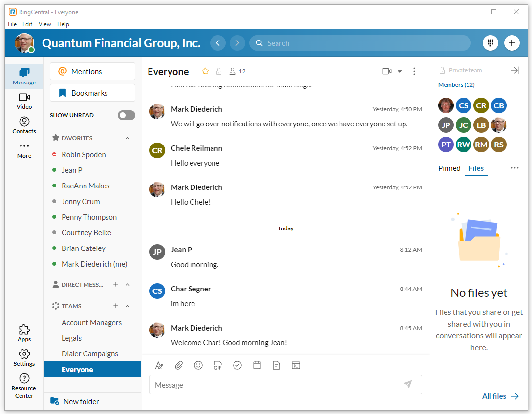Click the Members (12) link
The width and height of the screenshot is (532, 414).
point(456,85)
